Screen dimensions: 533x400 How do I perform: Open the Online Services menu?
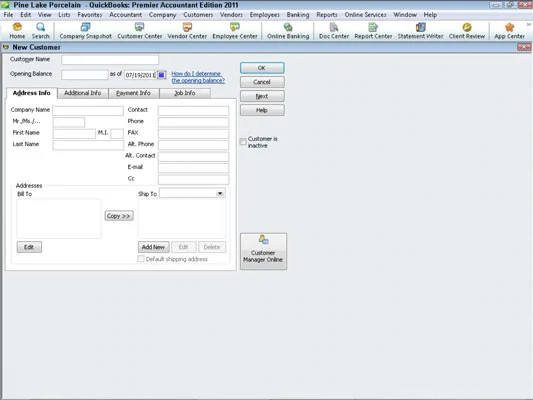[x=365, y=15]
